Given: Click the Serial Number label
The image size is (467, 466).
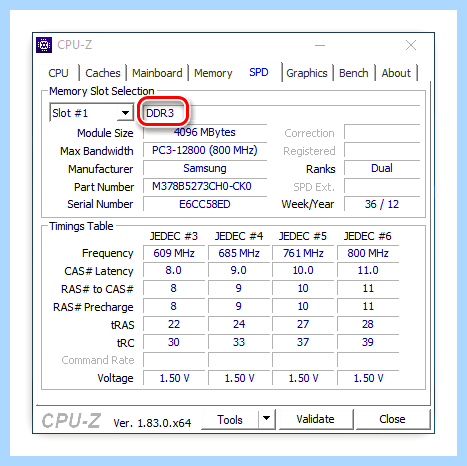Looking at the screenshot, I should tap(100, 204).
